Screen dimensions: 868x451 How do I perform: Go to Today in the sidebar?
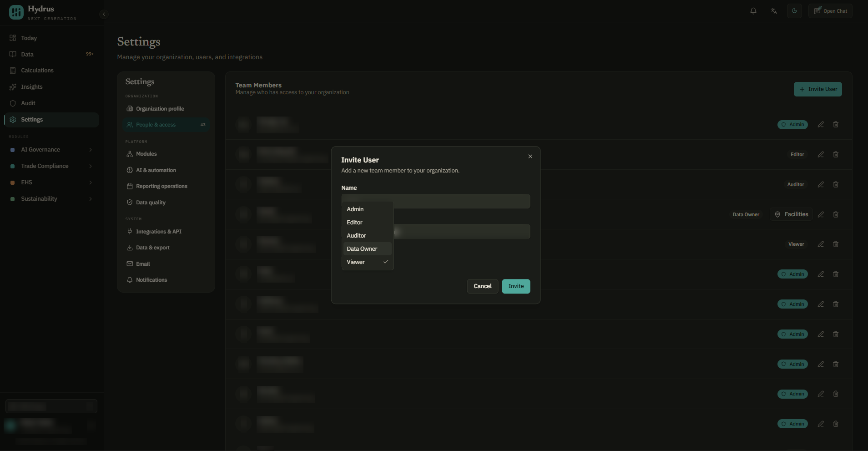51,38
